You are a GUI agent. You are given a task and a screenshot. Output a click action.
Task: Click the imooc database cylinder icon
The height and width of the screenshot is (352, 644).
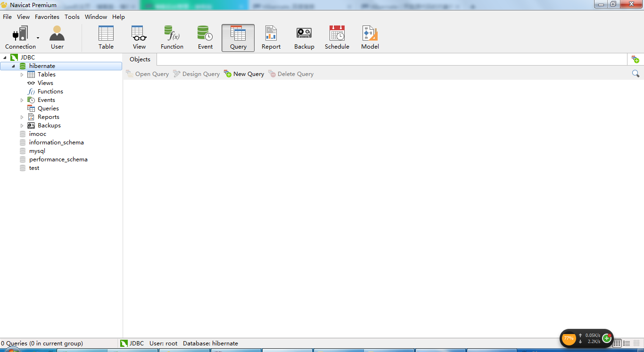[x=23, y=134]
